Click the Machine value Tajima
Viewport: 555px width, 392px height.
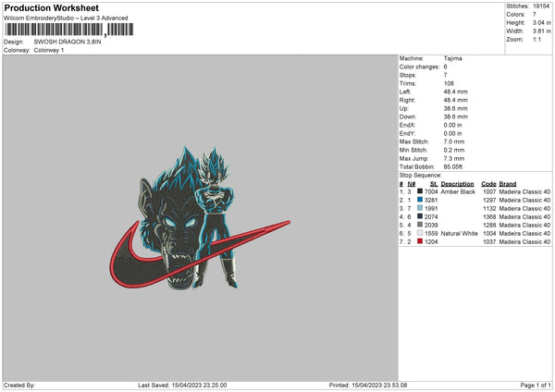[452, 58]
